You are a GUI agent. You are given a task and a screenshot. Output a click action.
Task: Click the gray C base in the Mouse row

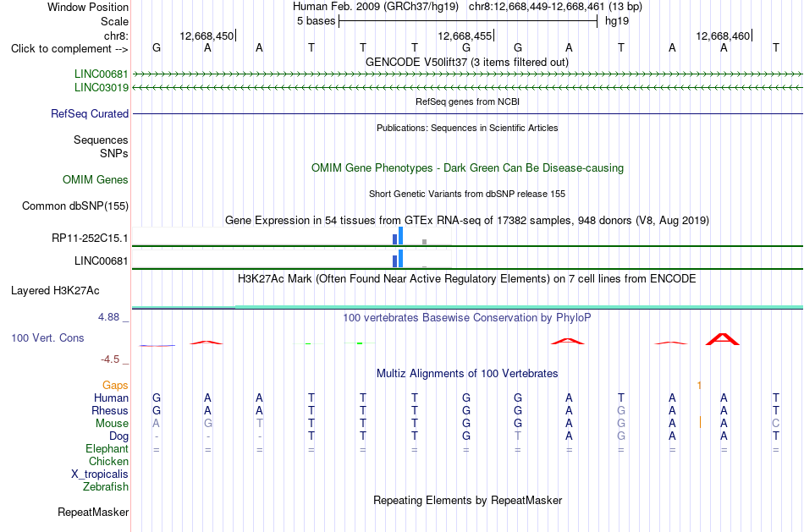pyautogui.click(x=776, y=424)
